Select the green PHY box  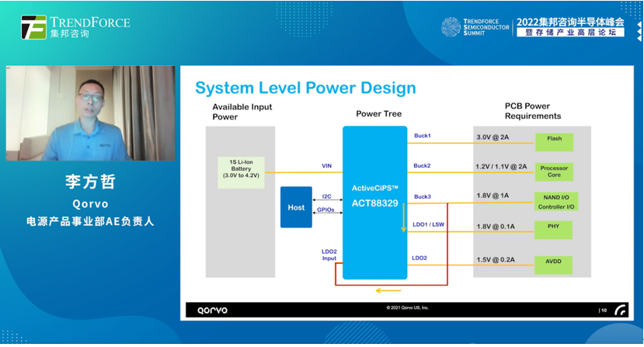coord(553,230)
